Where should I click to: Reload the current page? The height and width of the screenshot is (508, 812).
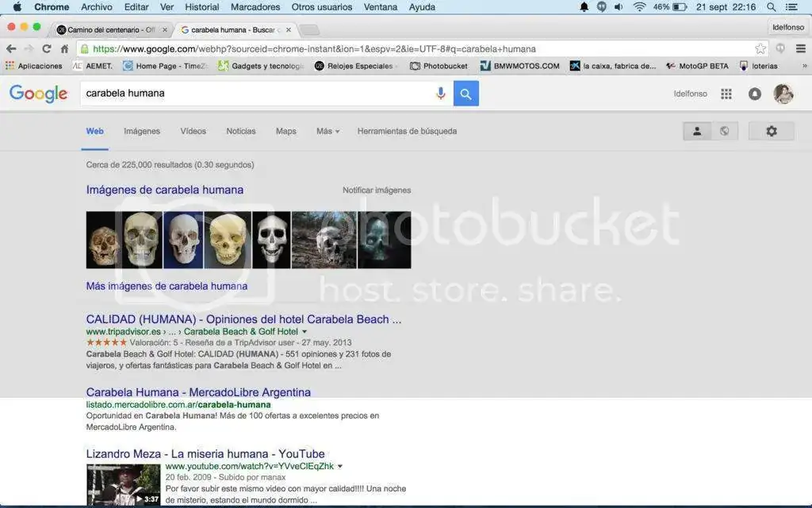pyautogui.click(x=47, y=48)
